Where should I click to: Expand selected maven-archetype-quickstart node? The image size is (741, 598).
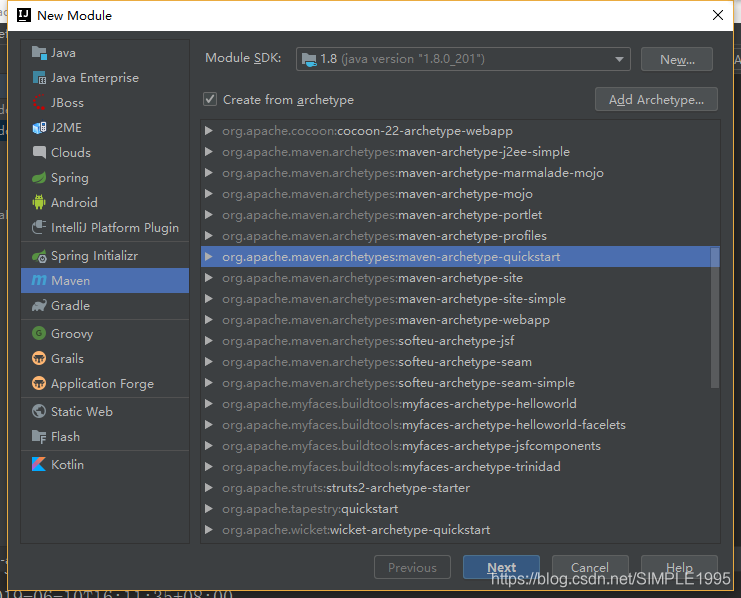click(x=208, y=257)
